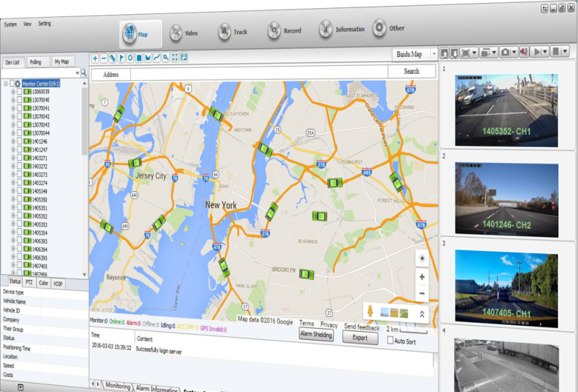This screenshot has height=392, width=578.
Task: Tick the checkbox for device 1401246
Action: coord(20,141)
